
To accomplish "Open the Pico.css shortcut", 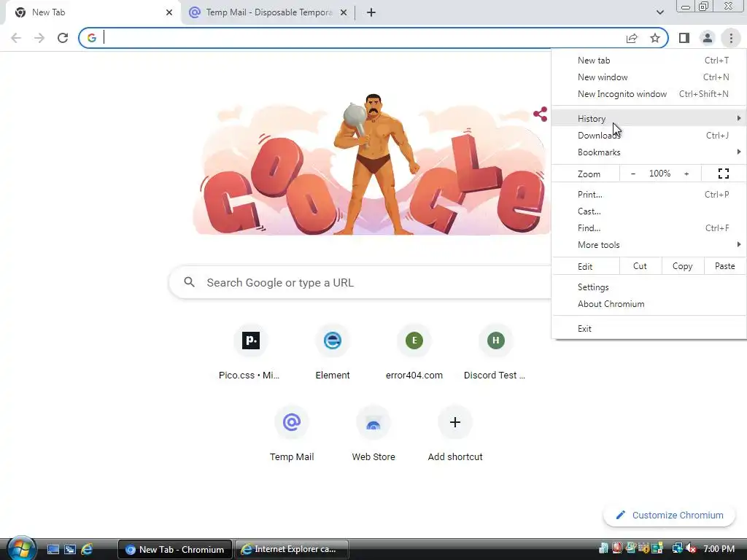I will click(x=251, y=354).
